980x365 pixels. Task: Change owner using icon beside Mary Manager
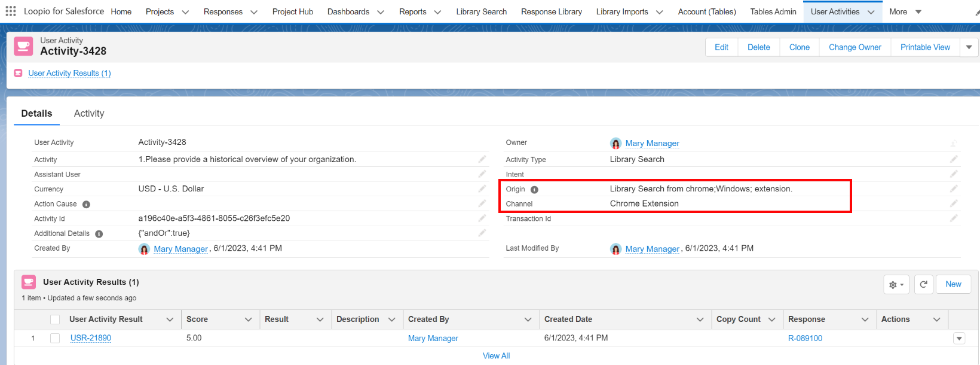pos(954,144)
